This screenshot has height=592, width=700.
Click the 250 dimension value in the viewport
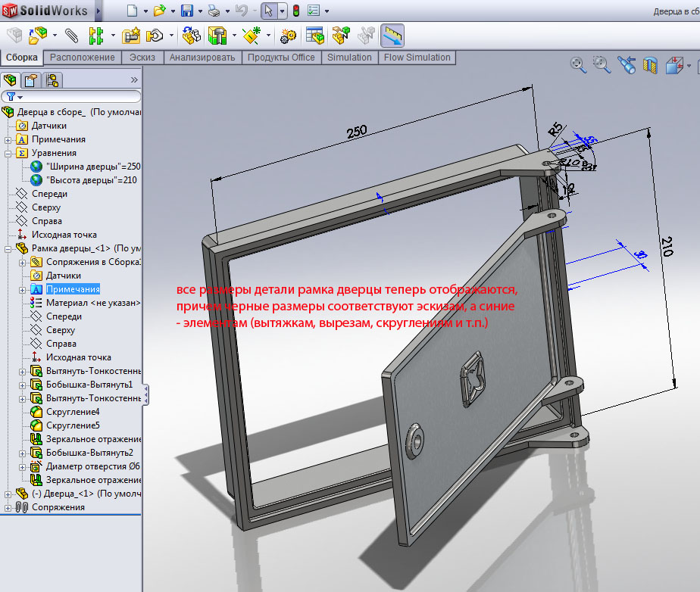pyautogui.click(x=356, y=130)
